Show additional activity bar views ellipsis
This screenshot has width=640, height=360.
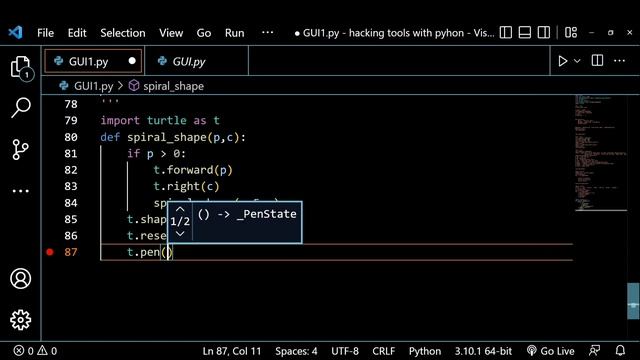[x=20, y=191]
